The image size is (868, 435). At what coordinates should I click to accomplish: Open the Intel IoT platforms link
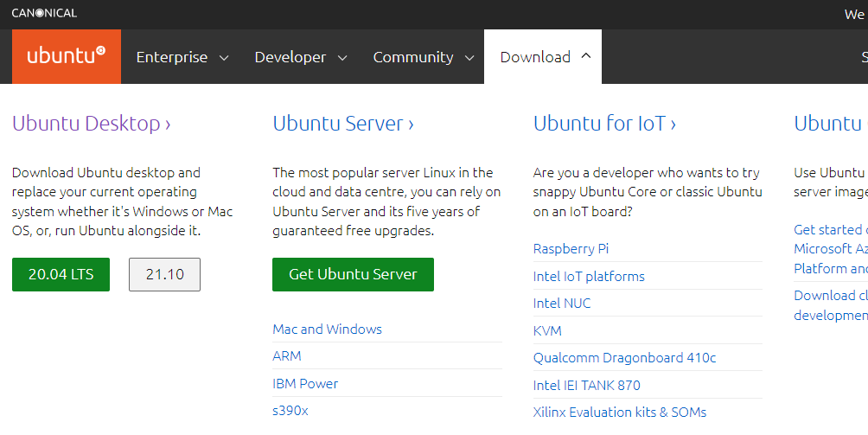point(589,276)
